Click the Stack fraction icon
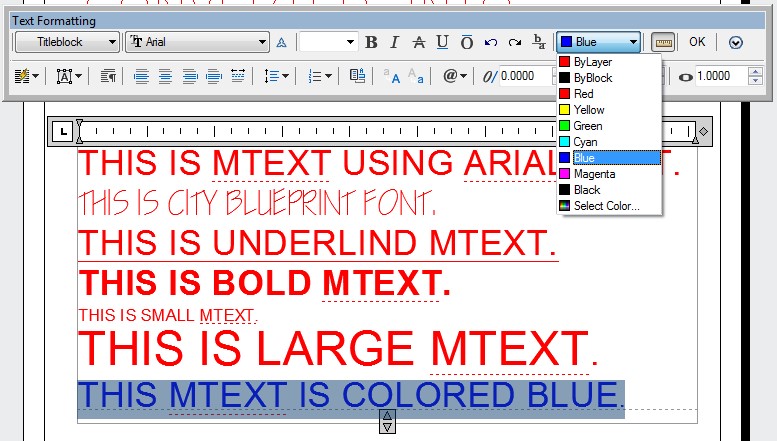777x441 pixels. click(540, 42)
